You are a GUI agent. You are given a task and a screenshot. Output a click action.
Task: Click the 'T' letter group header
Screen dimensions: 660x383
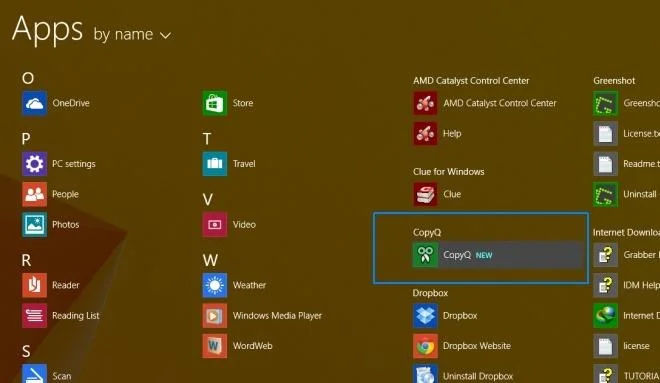207,138
